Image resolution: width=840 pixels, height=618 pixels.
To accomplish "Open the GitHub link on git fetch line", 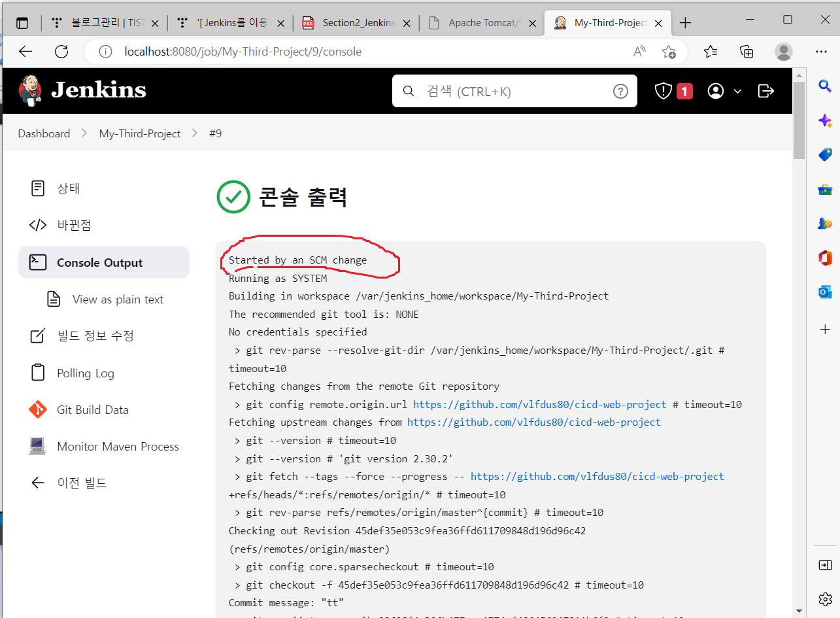I will 597,477.
